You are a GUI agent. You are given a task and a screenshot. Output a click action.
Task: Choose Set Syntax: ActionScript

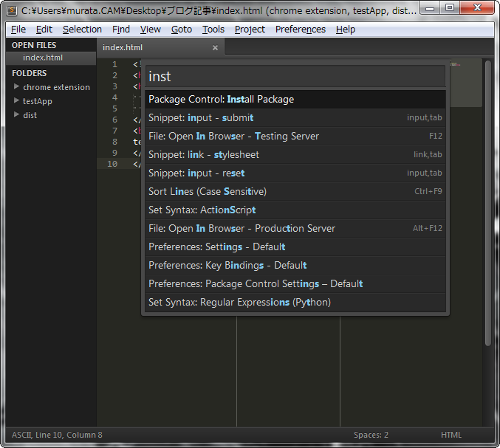pyautogui.click(x=295, y=210)
